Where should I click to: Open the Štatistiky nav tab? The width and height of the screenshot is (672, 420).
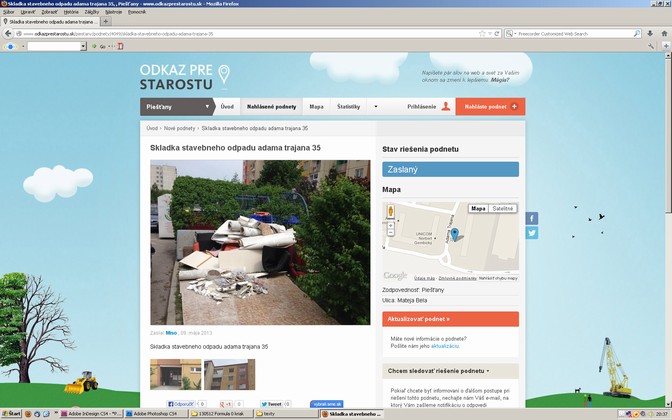[348, 107]
